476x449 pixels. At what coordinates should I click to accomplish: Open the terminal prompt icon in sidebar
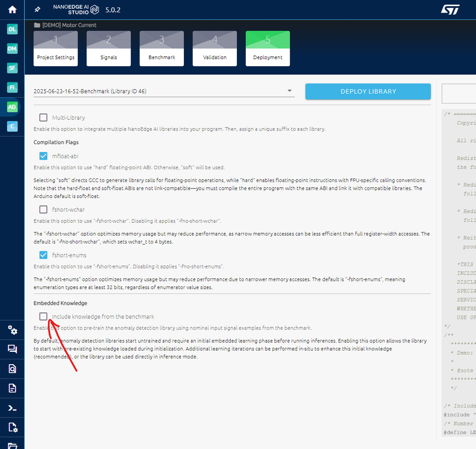tap(12, 408)
